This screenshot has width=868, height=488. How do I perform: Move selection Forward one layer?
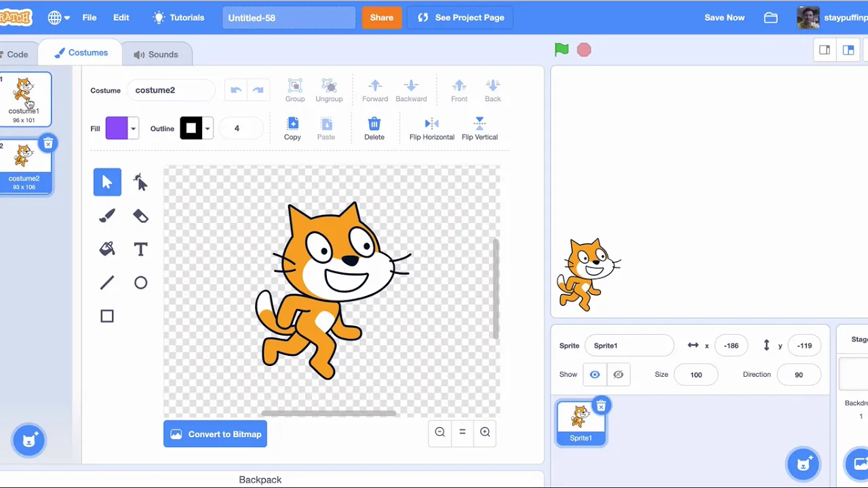click(x=375, y=91)
